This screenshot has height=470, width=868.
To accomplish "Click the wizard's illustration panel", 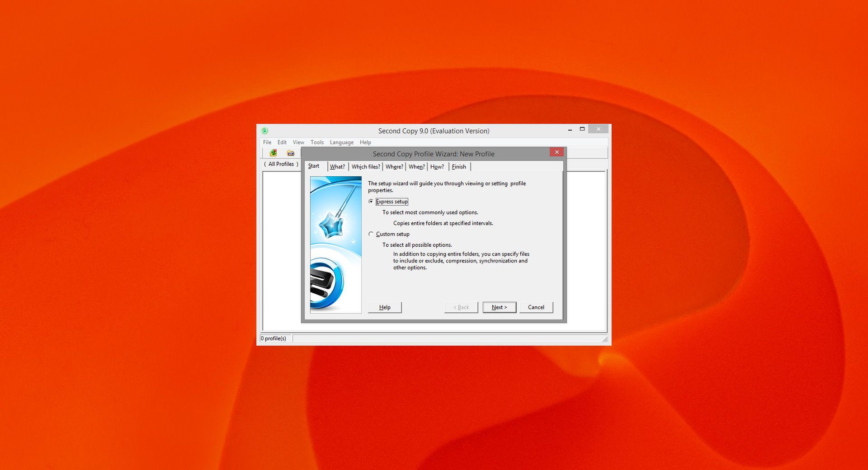I will coord(335,244).
